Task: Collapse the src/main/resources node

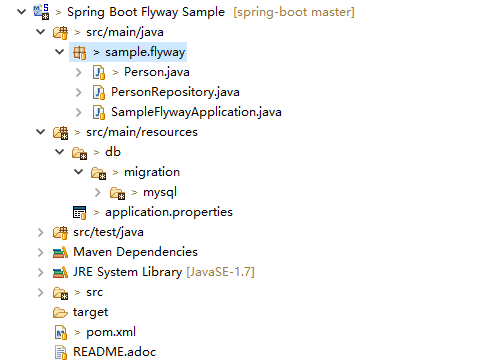Action: pyautogui.click(x=41, y=132)
